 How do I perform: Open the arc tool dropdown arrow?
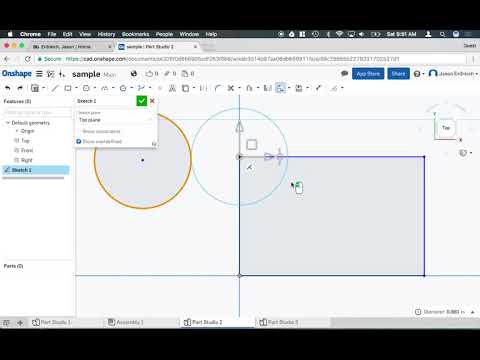tap(113, 88)
